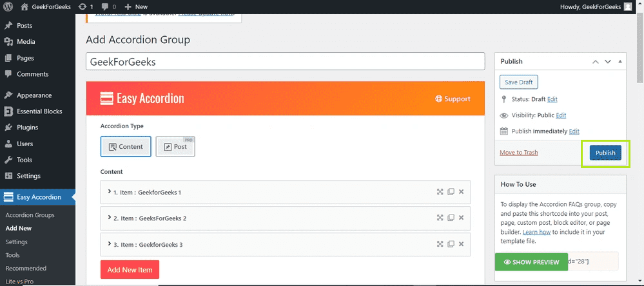Viewport: 644px width, 286px height.
Task: Click the user avatar in the admin bar
Action: 628,6
